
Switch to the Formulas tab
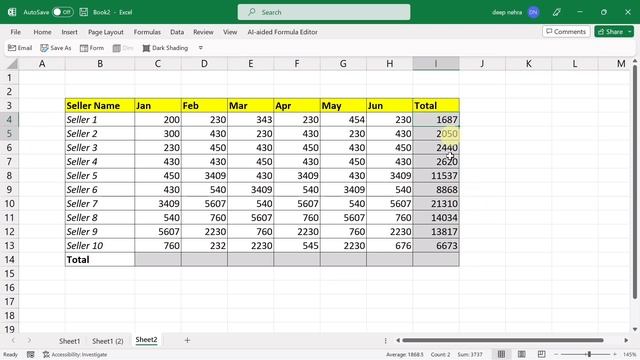point(147,32)
